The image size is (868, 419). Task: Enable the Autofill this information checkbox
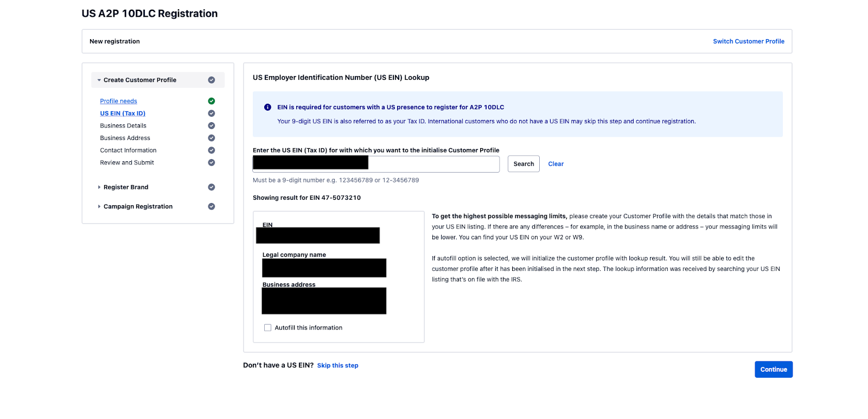pos(267,328)
